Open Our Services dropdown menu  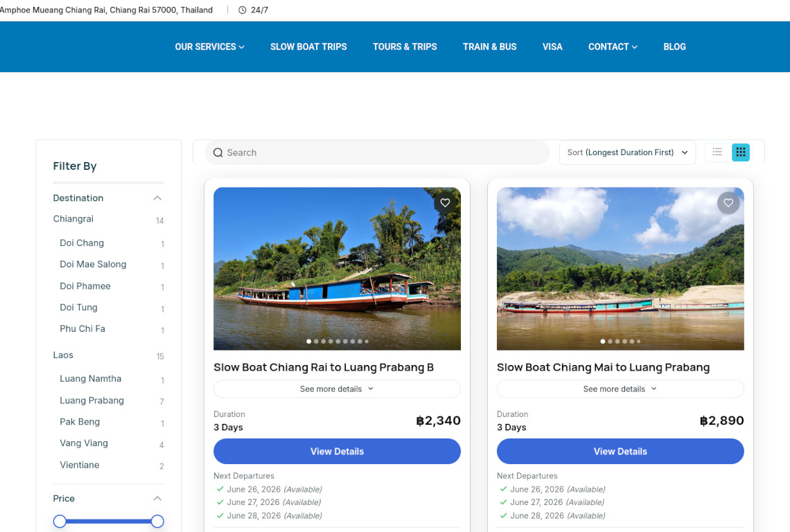click(x=209, y=47)
